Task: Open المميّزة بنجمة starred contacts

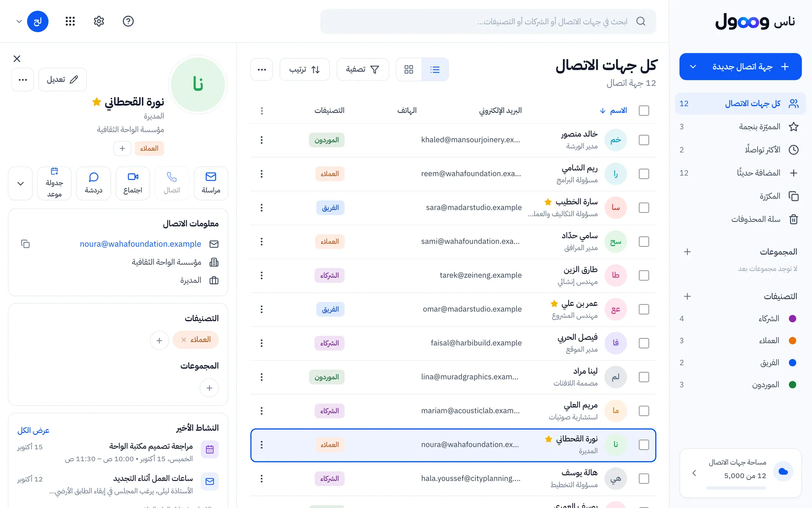Action: tap(740, 127)
